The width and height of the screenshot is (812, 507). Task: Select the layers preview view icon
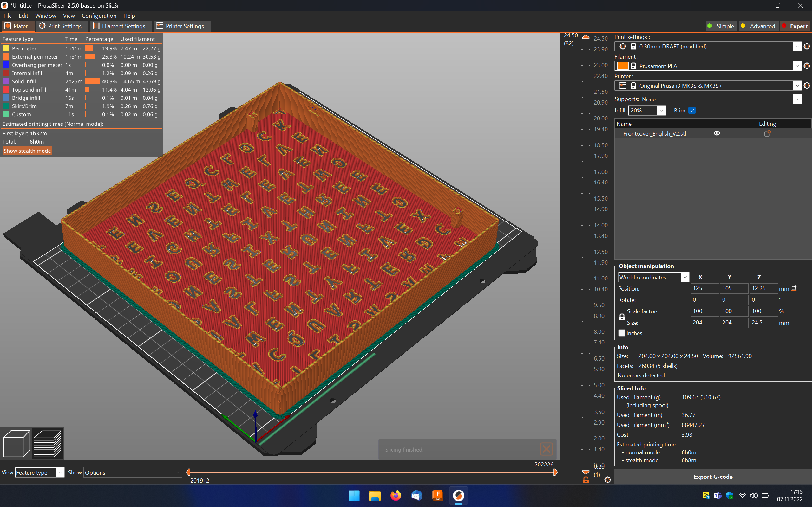pos(48,443)
